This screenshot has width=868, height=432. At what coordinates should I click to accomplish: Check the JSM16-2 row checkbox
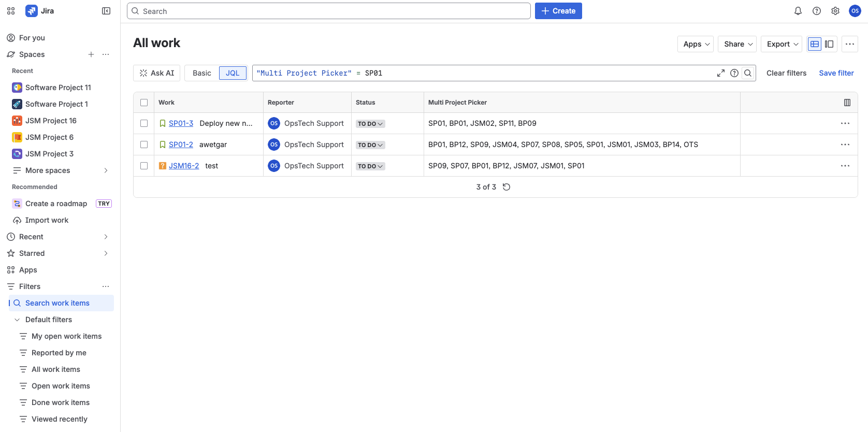click(144, 166)
